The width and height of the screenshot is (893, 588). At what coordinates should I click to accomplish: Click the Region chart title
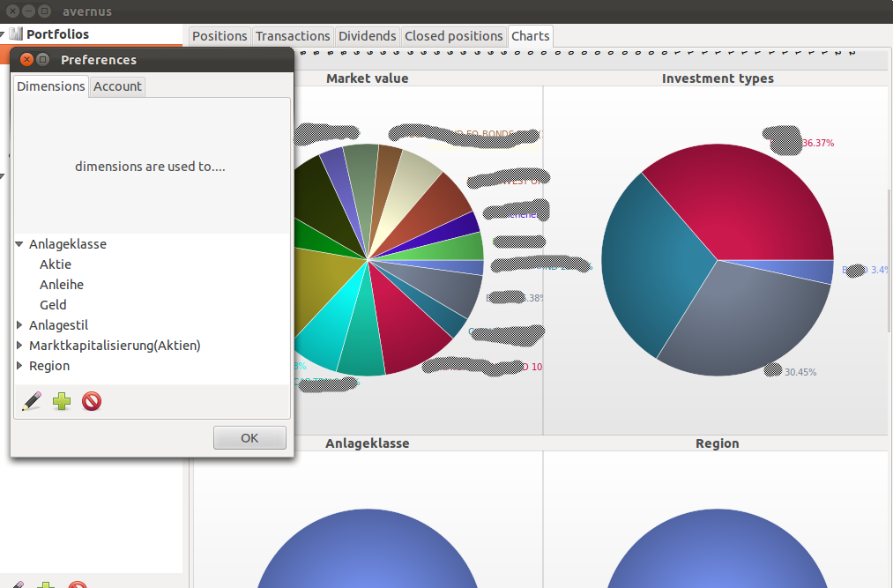tap(717, 443)
